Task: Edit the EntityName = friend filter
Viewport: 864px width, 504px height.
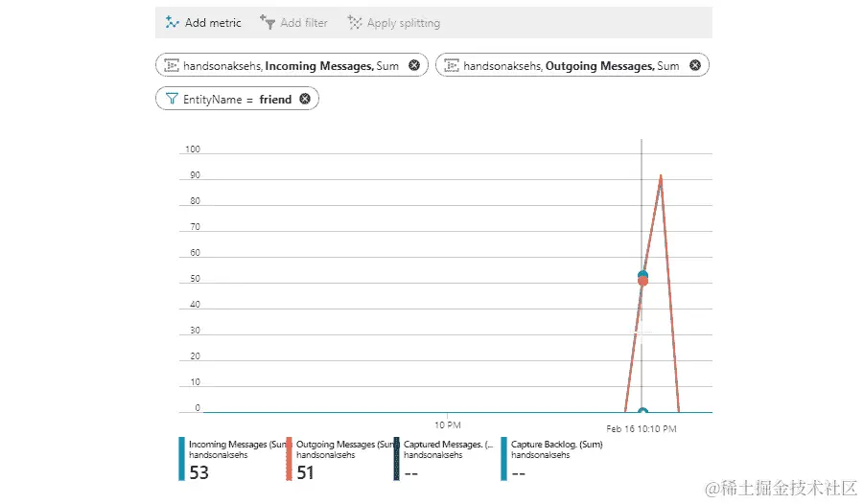Action: 237,99
